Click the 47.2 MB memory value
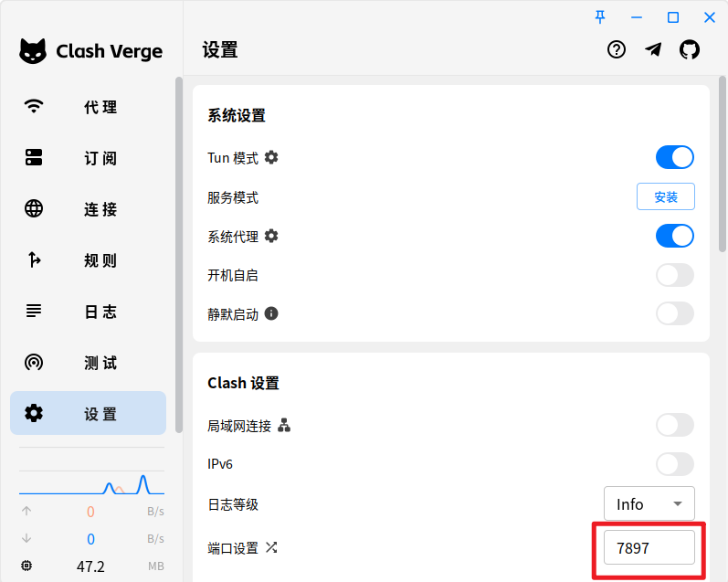The width and height of the screenshot is (728, 582). [90, 566]
